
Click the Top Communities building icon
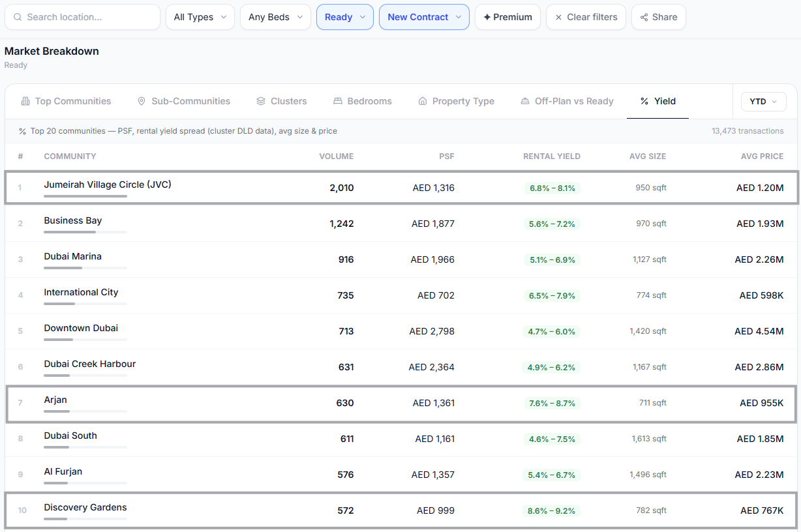[x=25, y=101]
